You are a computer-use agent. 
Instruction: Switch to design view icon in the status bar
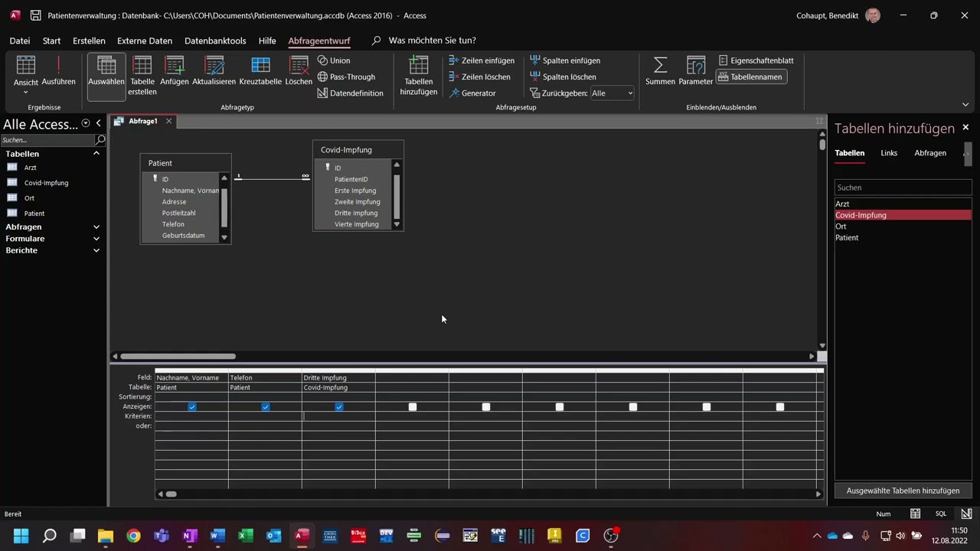(x=966, y=514)
